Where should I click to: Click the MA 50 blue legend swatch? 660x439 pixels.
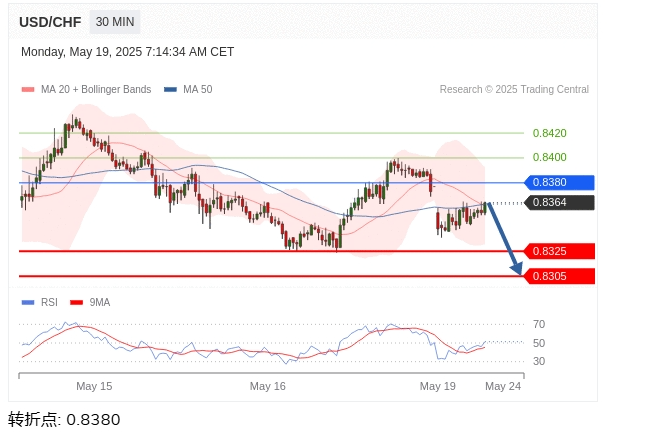170,89
